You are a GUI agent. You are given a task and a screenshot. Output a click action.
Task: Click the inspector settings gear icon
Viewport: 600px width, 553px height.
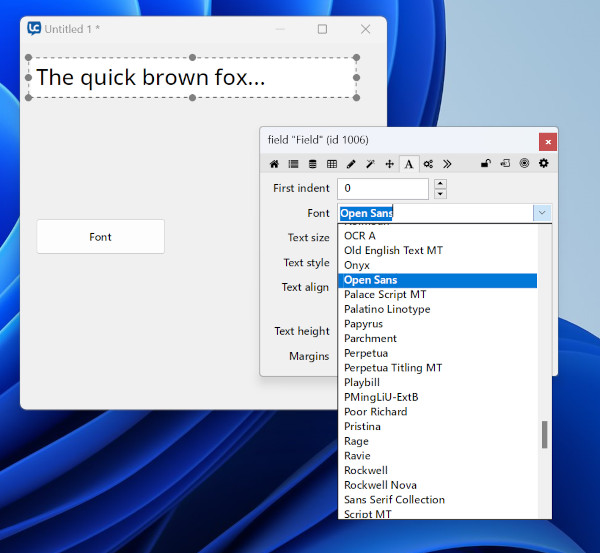[x=544, y=163]
